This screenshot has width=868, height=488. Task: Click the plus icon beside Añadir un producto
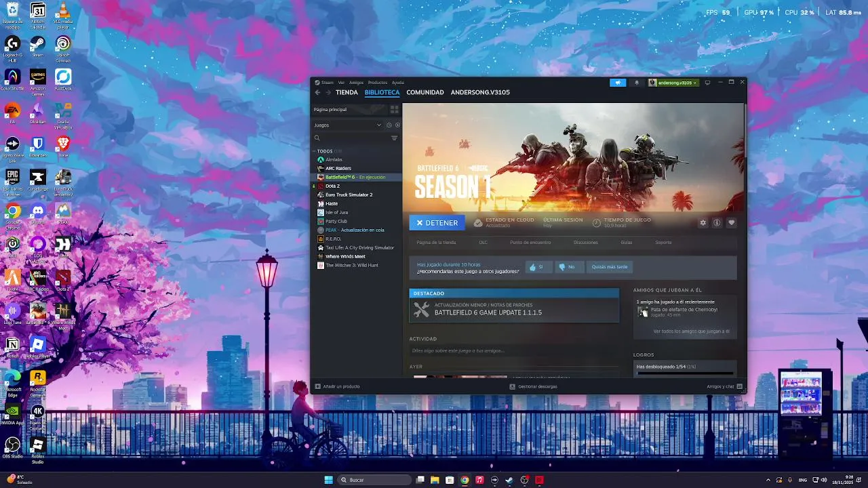pos(317,386)
